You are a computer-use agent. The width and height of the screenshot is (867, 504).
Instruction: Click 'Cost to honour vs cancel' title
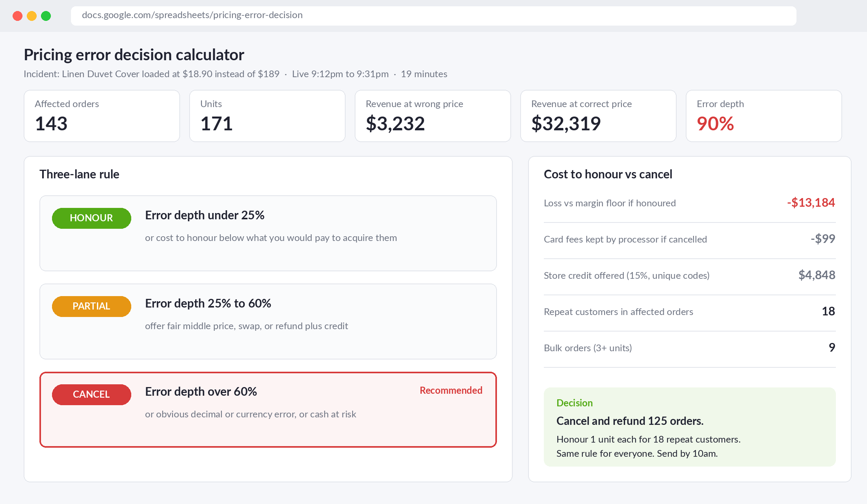pyautogui.click(x=608, y=174)
